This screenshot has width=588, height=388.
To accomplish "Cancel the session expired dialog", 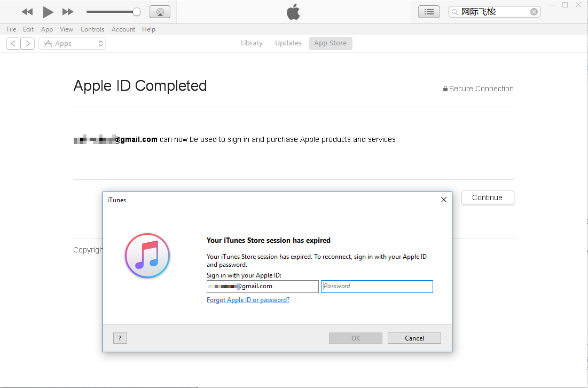I will [414, 338].
